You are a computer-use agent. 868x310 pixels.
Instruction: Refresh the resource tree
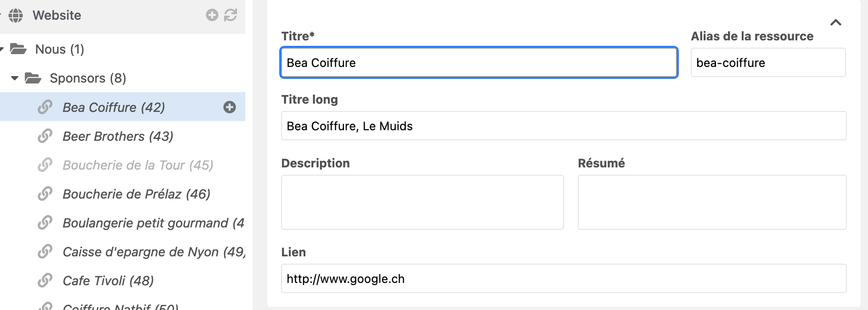coord(231,15)
